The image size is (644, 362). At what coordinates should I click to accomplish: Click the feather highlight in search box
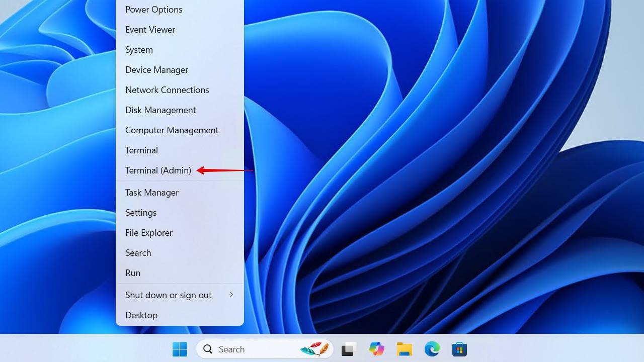314,349
